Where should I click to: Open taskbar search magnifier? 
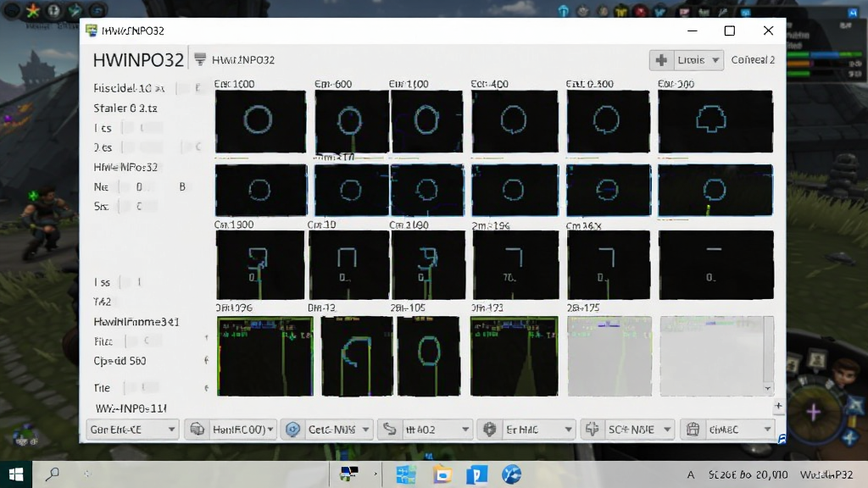click(53, 474)
